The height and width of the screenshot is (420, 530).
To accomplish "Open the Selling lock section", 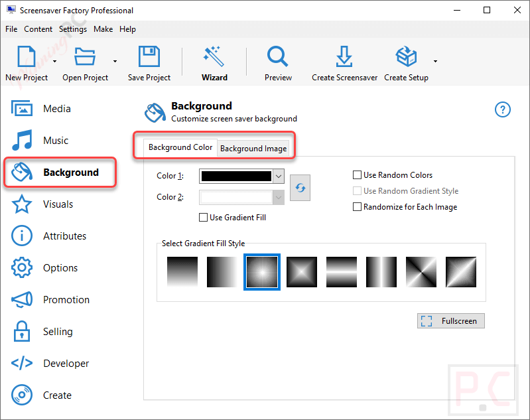I will pos(42,331).
